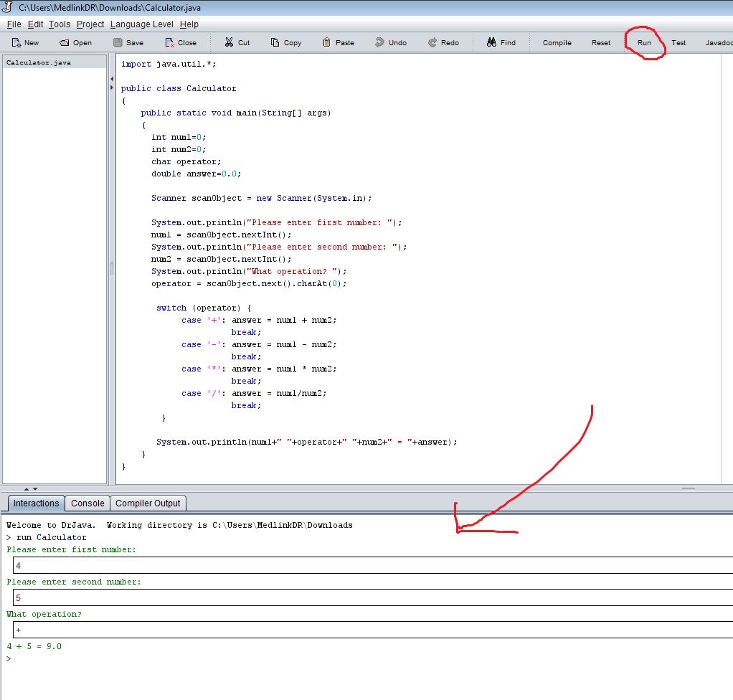Viewport: 733px width, 700px height.
Task: Click the first number input box containing 4
Action: pos(373,565)
